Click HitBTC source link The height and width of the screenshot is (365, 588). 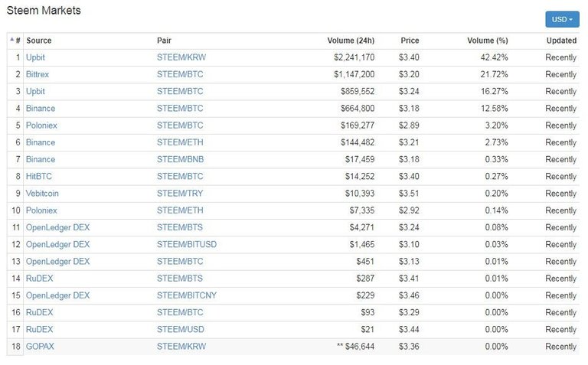(39, 176)
